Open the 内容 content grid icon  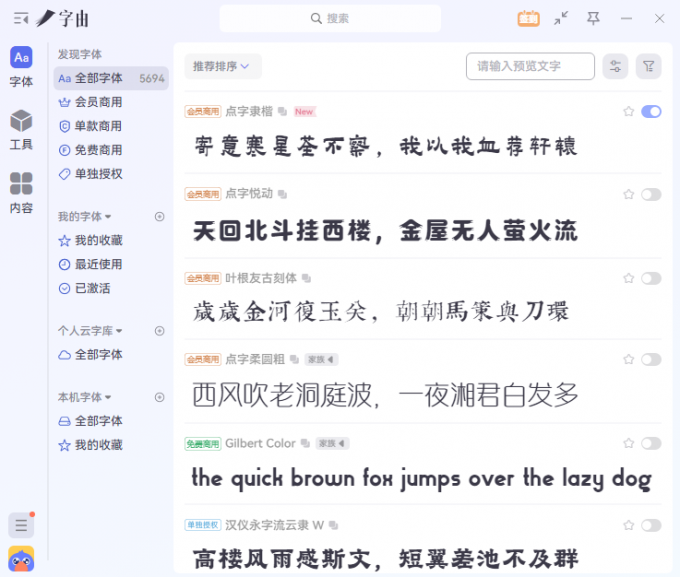[x=21, y=184]
